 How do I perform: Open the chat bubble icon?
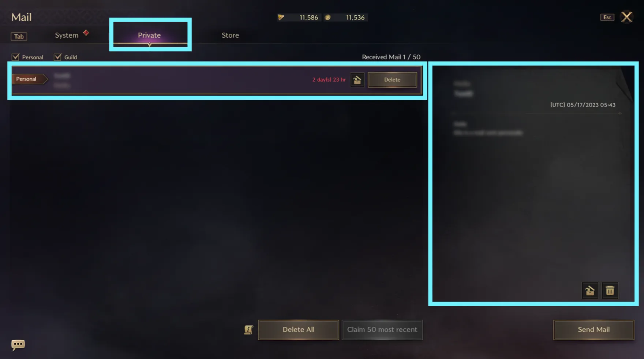pos(18,345)
